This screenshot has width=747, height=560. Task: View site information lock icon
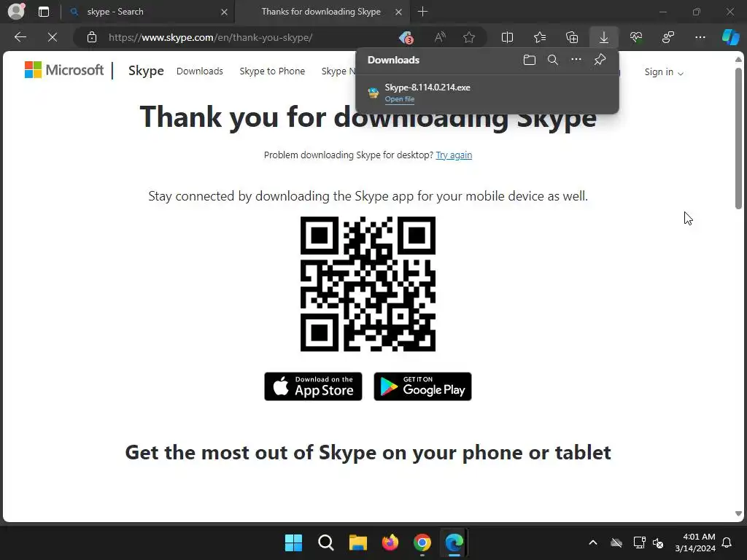pyautogui.click(x=92, y=37)
